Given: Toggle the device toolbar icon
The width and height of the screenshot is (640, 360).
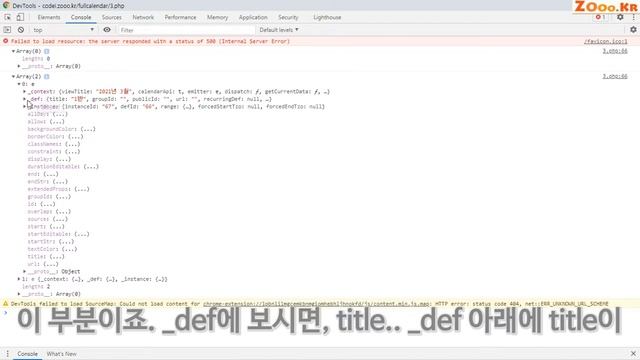Looking at the screenshot, I should (x=20, y=17).
